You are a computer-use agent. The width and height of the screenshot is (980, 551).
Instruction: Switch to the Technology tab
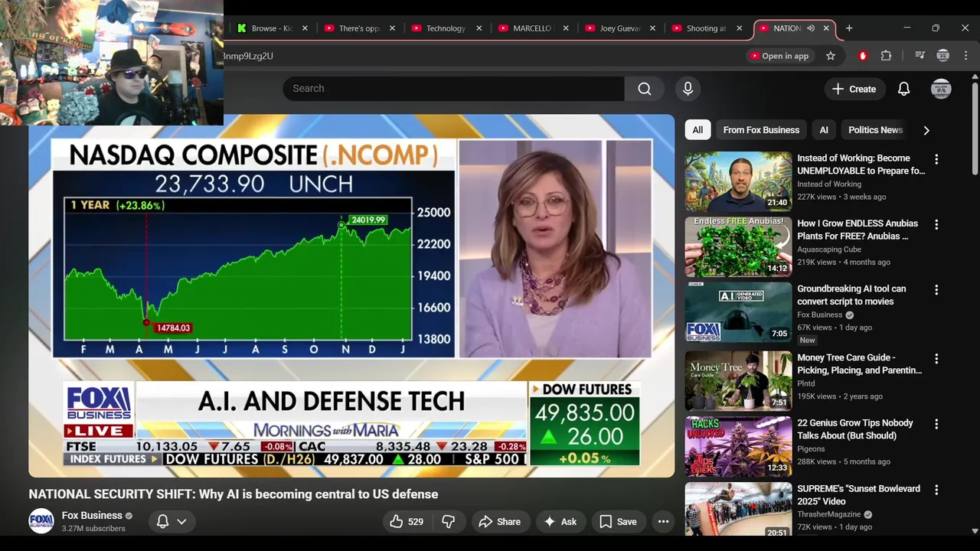coord(445,28)
